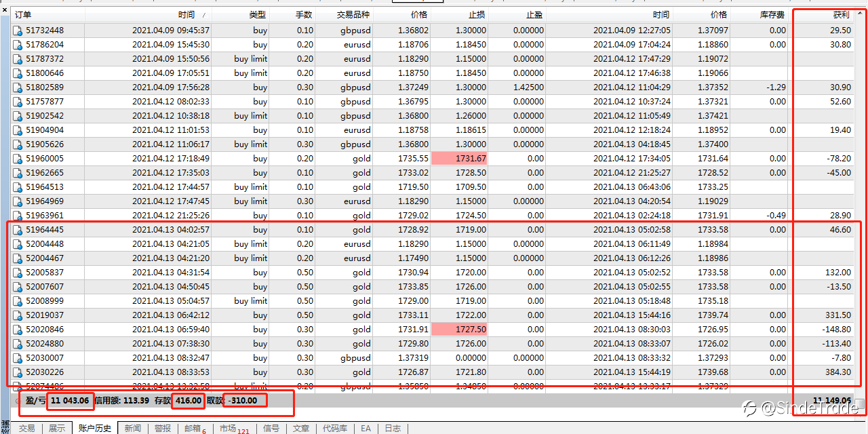This screenshot has height=434, width=868.
Task: Click the order icon for order 52030226
Action: [18, 372]
